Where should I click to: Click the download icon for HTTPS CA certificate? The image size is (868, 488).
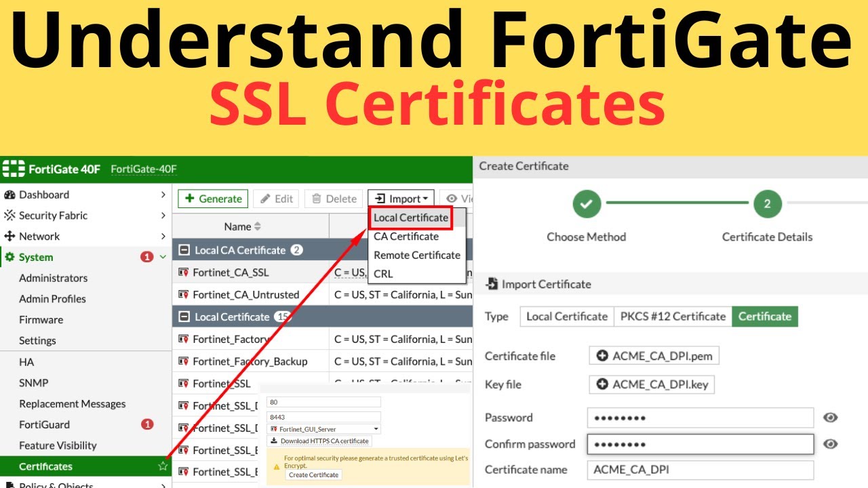point(274,441)
